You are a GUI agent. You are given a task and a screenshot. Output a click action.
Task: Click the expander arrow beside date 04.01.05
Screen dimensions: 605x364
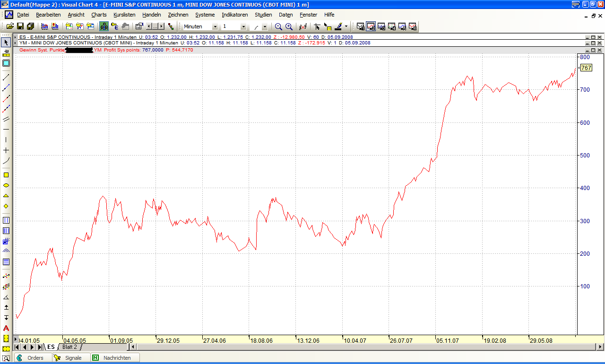(16, 339)
